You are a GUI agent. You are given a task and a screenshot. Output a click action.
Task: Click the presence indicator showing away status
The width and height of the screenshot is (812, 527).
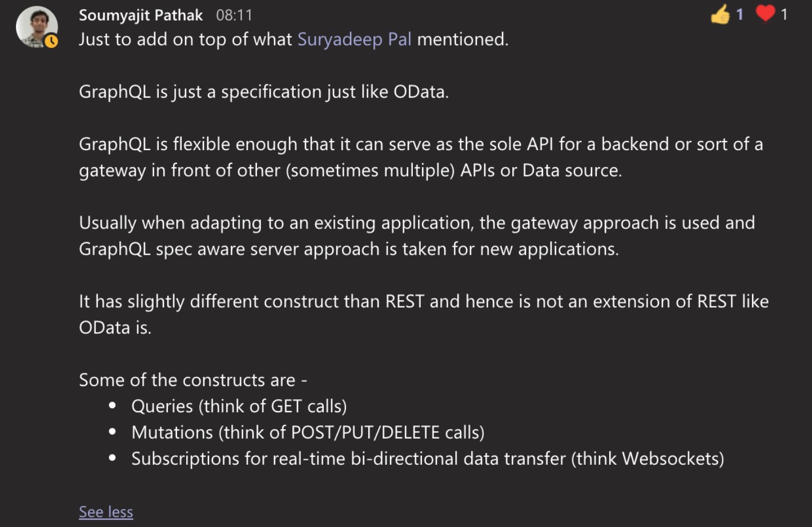point(50,41)
